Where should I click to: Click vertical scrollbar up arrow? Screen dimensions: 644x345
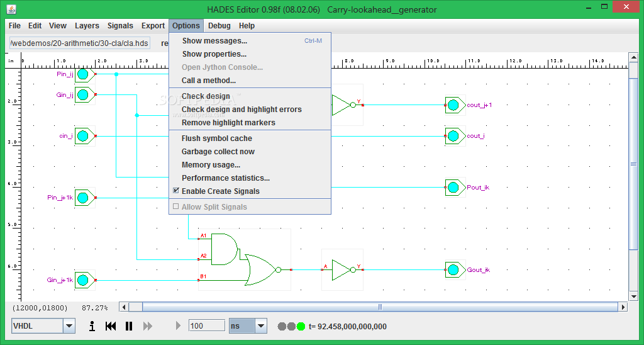pyautogui.click(x=633, y=57)
